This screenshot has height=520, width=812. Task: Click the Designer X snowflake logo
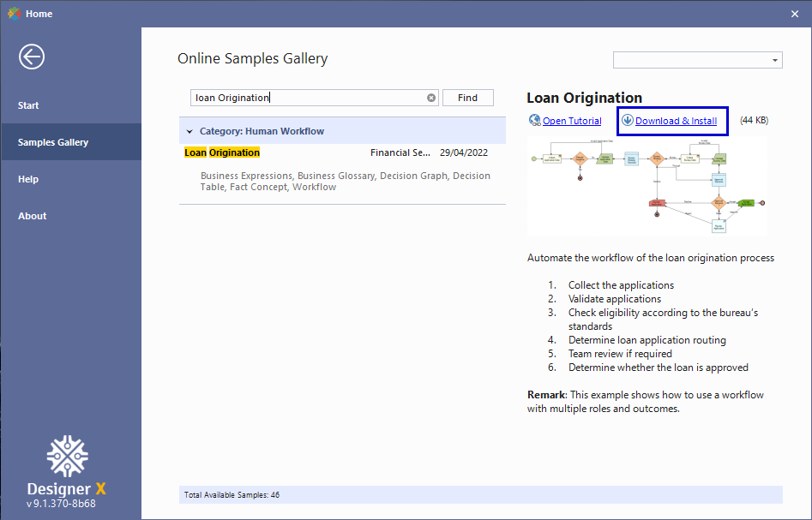pyautogui.click(x=68, y=456)
